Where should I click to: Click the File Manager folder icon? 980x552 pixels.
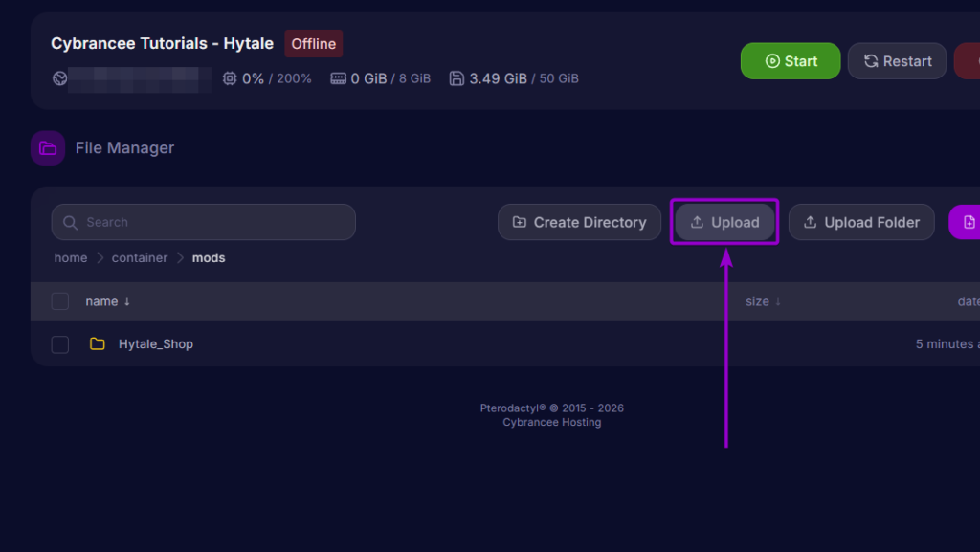click(x=48, y=148)
